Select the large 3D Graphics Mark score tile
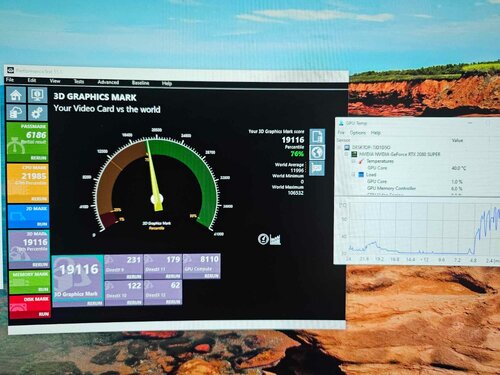 pyautogui.click(x=78, y=281)
